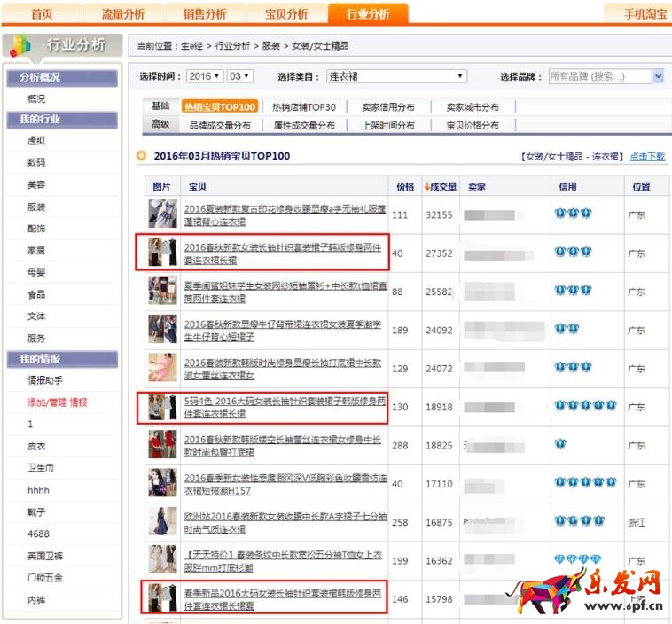Image resolution: width=672 pixels, height=624 pixels.
Task: Expand the brand selector dropdown arrow
Action: click(x=658, y=76)
